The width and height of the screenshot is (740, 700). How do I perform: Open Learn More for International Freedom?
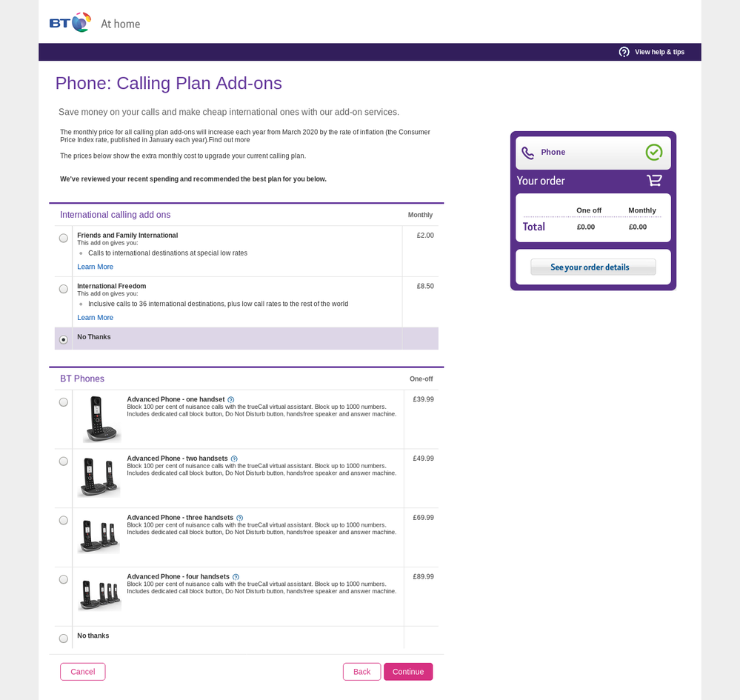[95, 318]
